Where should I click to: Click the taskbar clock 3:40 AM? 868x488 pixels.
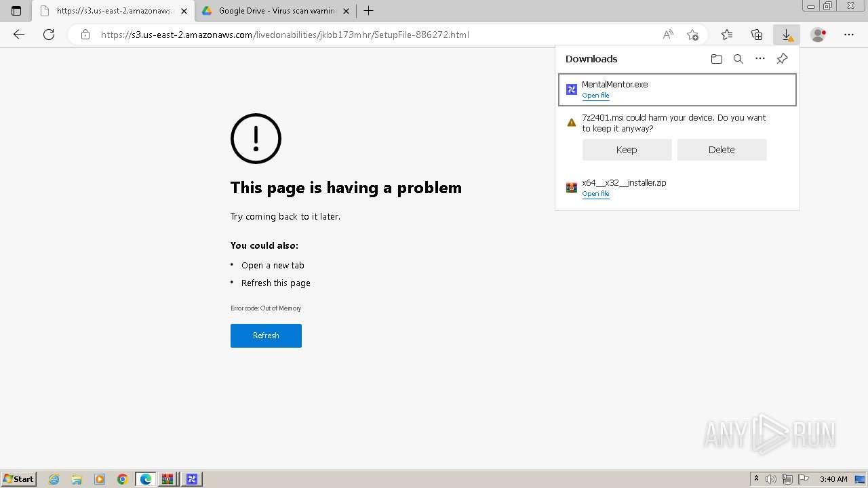click(x=833, y=479)
